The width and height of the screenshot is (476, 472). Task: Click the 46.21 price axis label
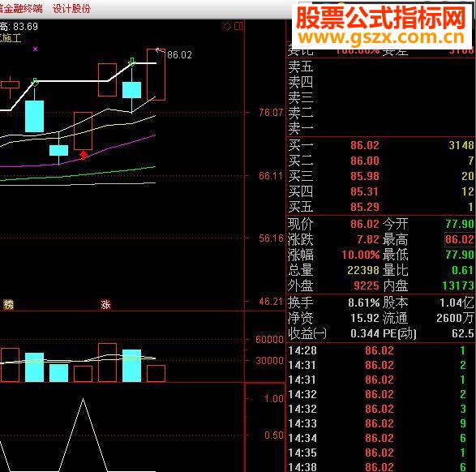point(271,302)
